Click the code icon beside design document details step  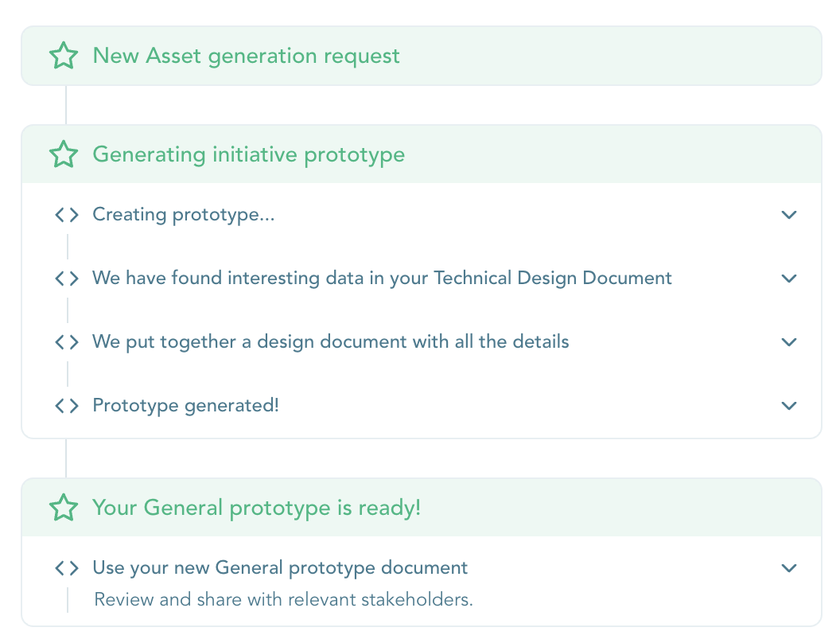[67, 341]
